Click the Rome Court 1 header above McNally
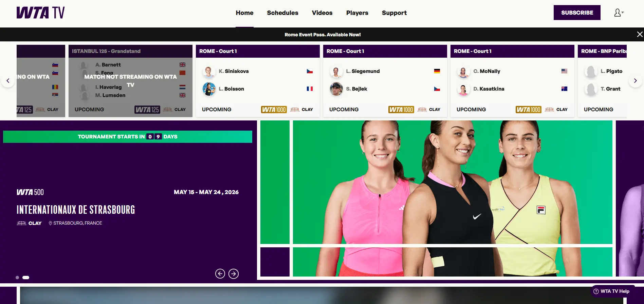This screenshot has height=304, width=644. [x=512, y=51]
